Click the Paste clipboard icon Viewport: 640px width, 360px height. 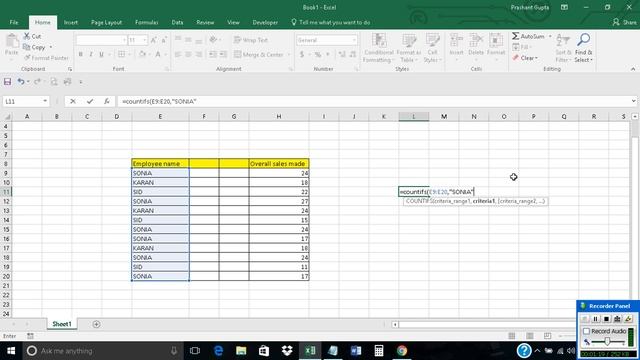[x=11, y=41]
